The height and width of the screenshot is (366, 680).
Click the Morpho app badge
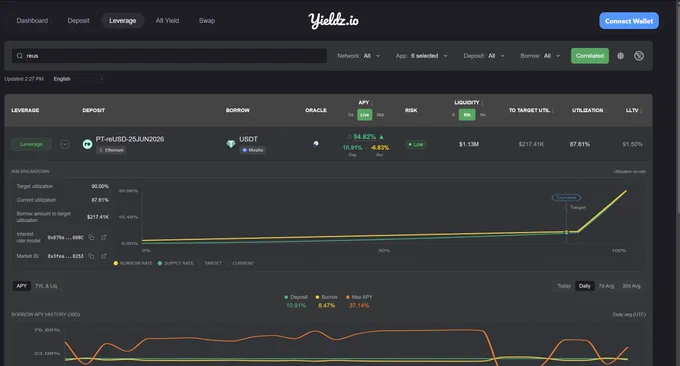coord(253,150)
